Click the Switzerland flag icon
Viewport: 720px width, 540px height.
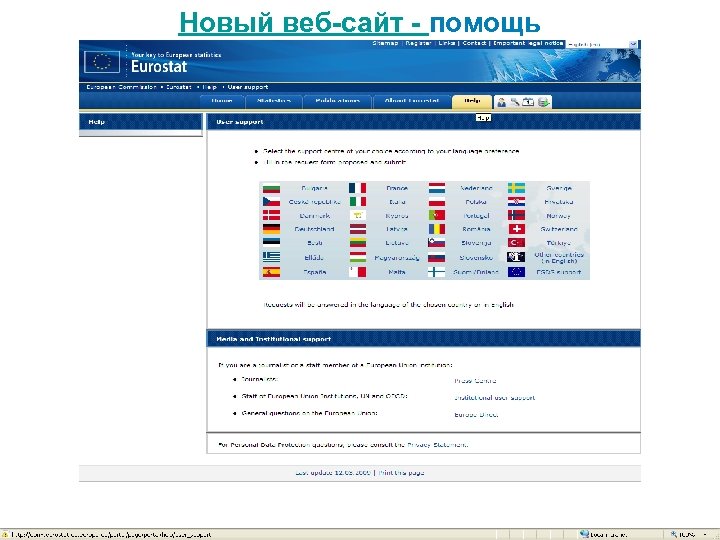click(x=516, y=229)
